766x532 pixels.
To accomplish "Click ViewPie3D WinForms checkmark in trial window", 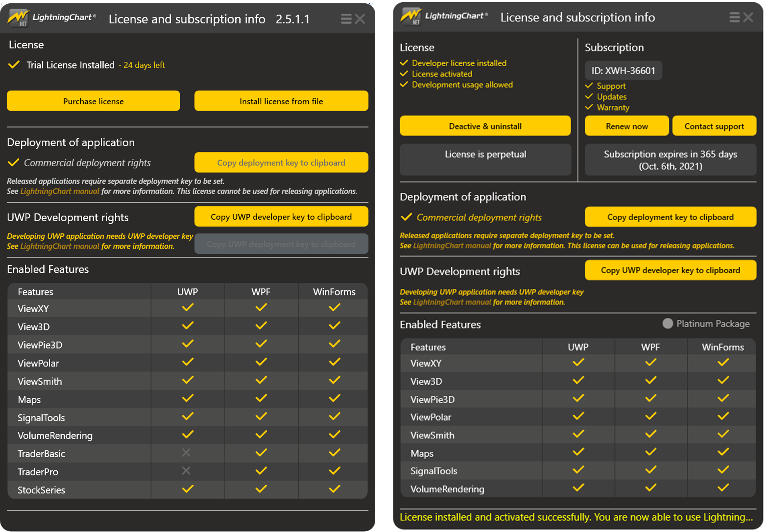I will tap(335, 344).
